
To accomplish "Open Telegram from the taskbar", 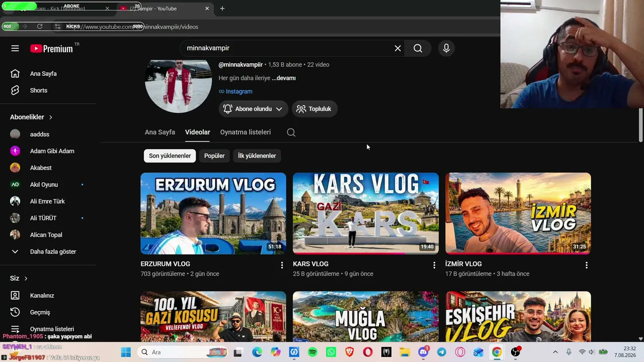I will point(442,352).
